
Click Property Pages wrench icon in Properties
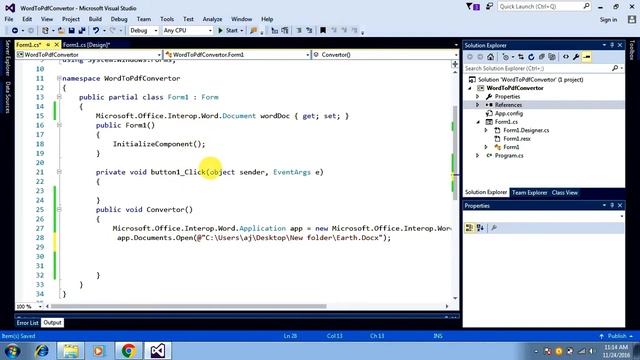click(494, 228)
